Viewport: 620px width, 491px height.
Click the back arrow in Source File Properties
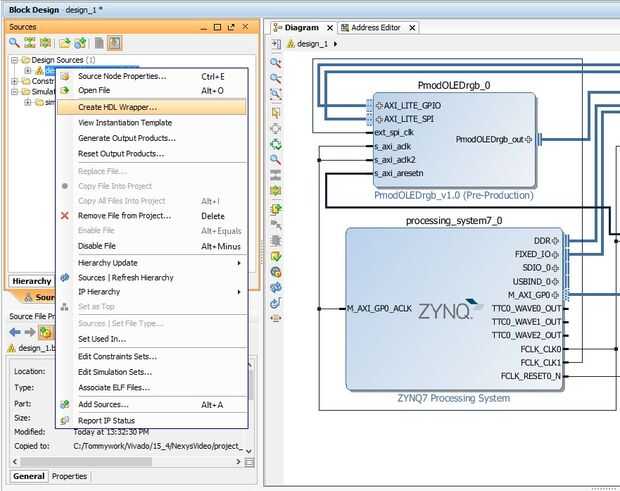[15, 332]
